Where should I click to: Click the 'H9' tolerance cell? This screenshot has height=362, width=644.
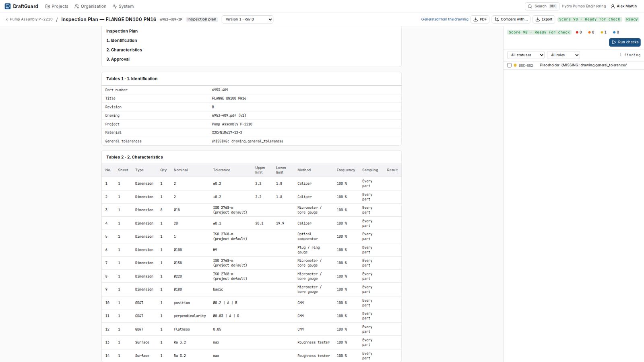(x=215, y=250)
